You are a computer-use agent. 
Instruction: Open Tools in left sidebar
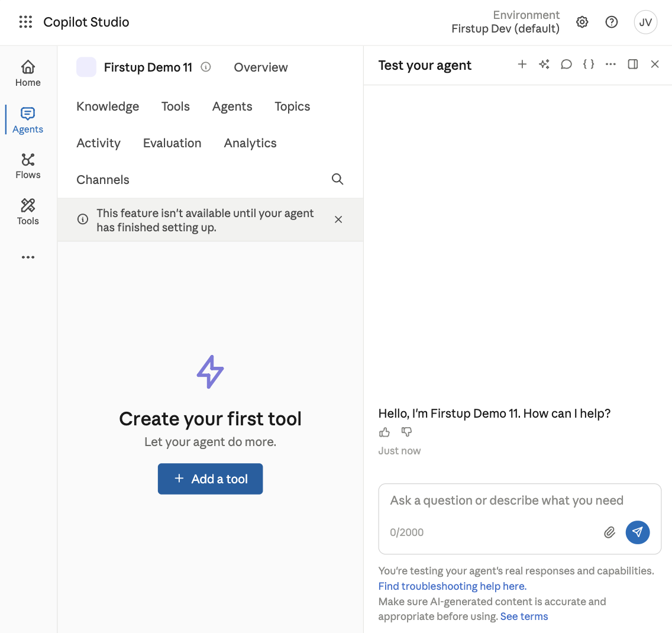[x=28, y=212]
